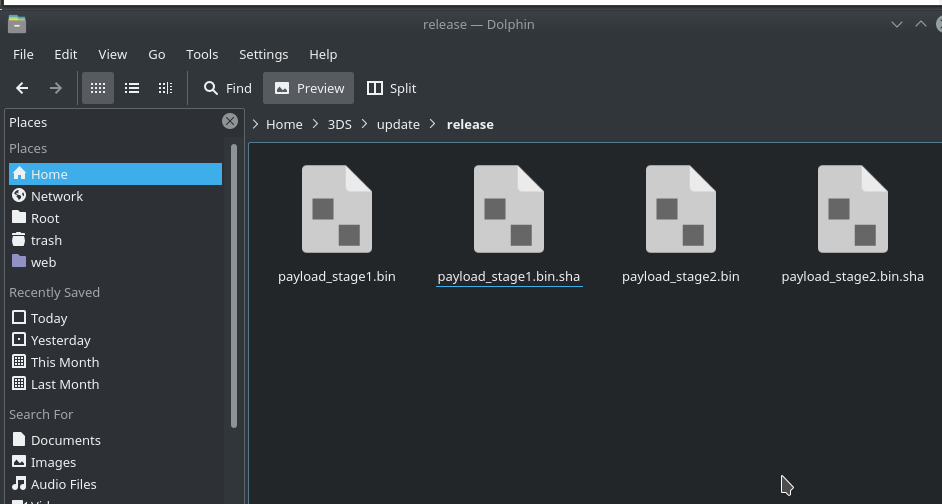The image size is (942, 504).
Task: Switch to Icons view mode
Action: coord(98,88)
